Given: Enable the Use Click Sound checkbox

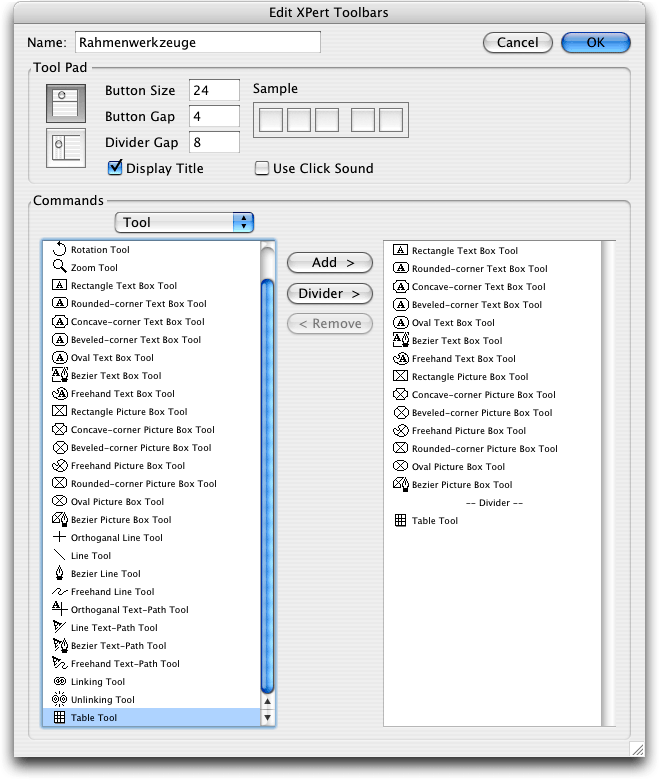Looking at the screenshot, I should click(262, 168).
